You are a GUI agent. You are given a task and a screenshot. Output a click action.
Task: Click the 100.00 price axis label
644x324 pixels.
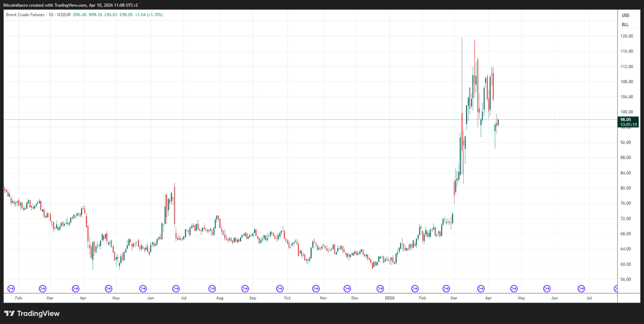(627, 112)
